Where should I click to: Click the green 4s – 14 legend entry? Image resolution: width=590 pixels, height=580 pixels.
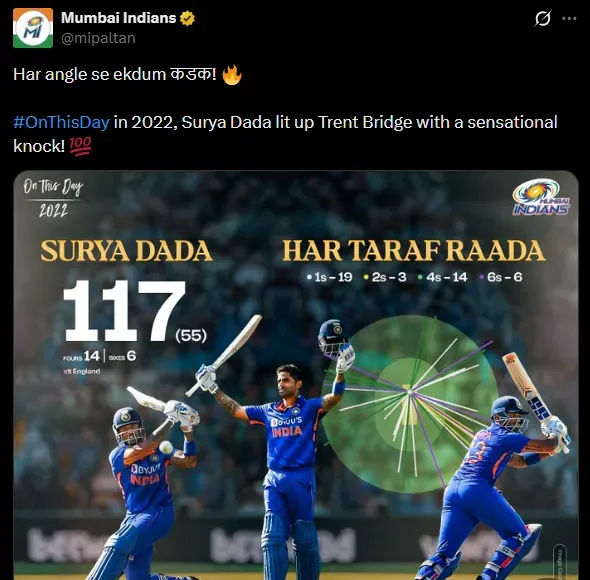[442, 277]
